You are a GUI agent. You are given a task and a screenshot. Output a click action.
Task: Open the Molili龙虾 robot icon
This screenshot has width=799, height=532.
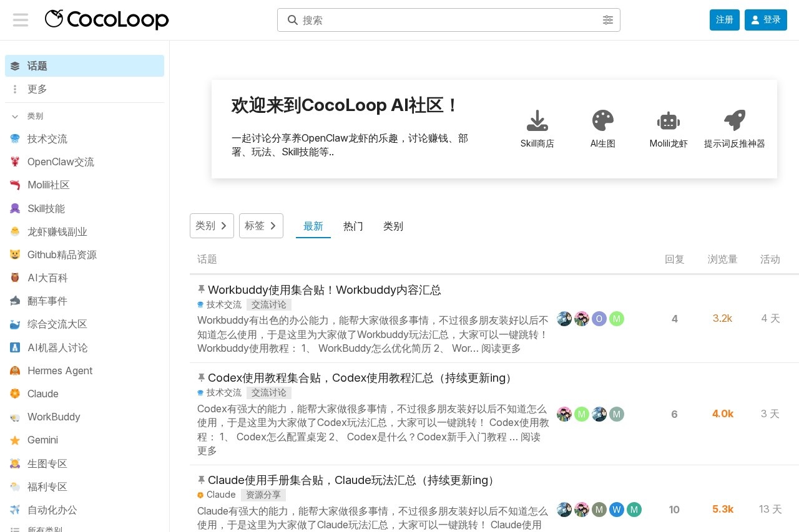coord(669,120)
